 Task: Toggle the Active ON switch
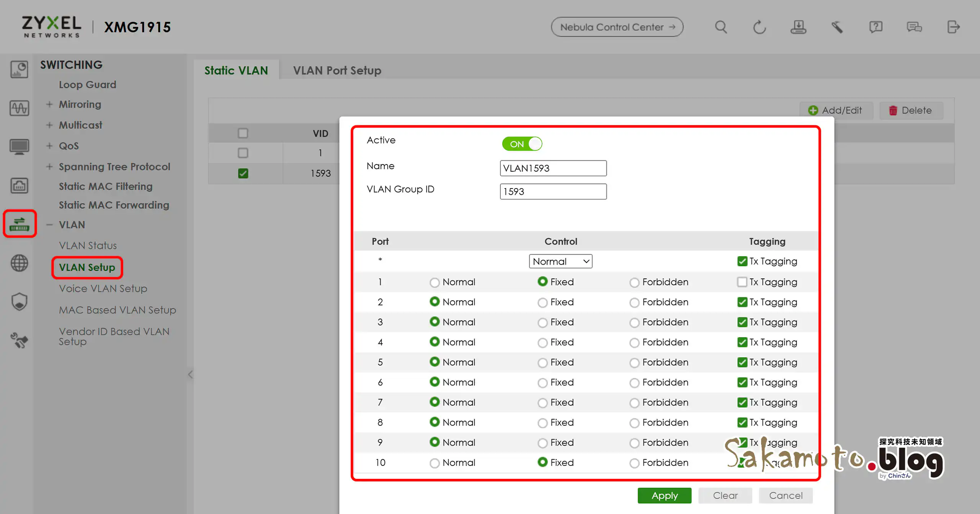point(522,144)
